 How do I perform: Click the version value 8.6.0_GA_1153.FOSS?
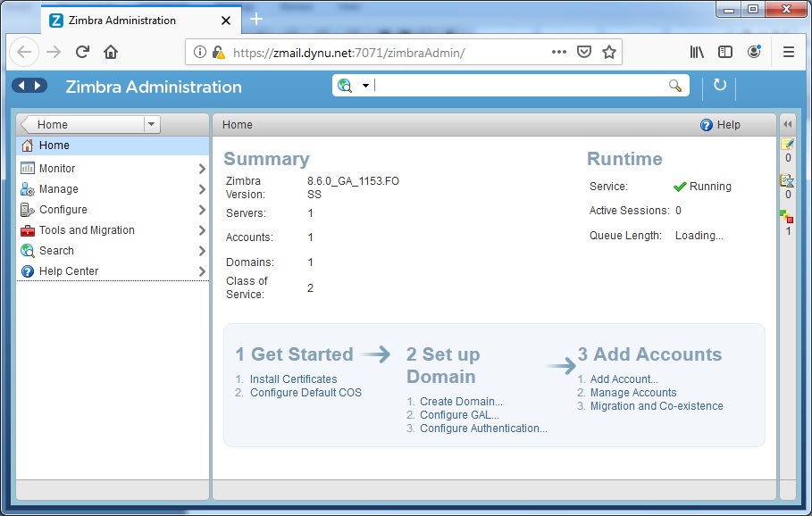(353, 187)
